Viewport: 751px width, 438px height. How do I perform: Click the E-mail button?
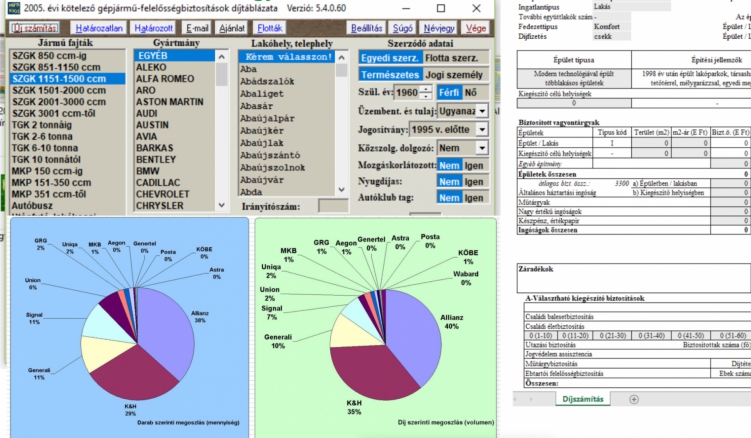click(197, 28)
